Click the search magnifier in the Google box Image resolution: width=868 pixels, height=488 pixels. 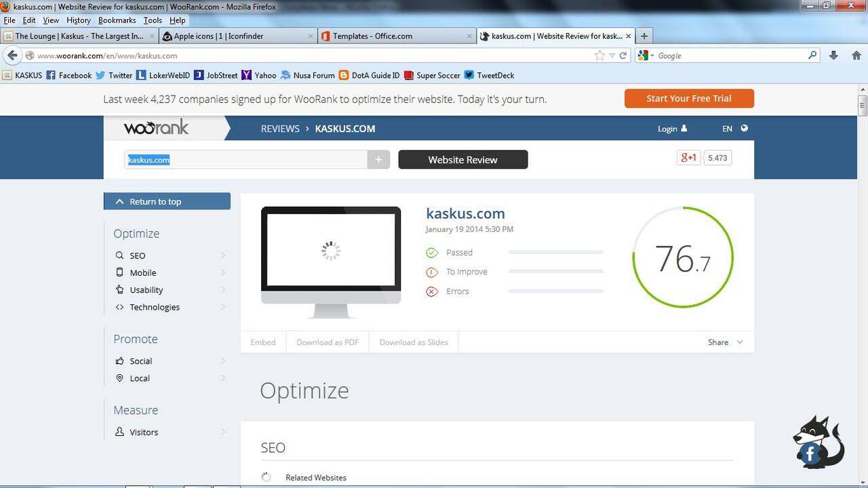[812, 56]
